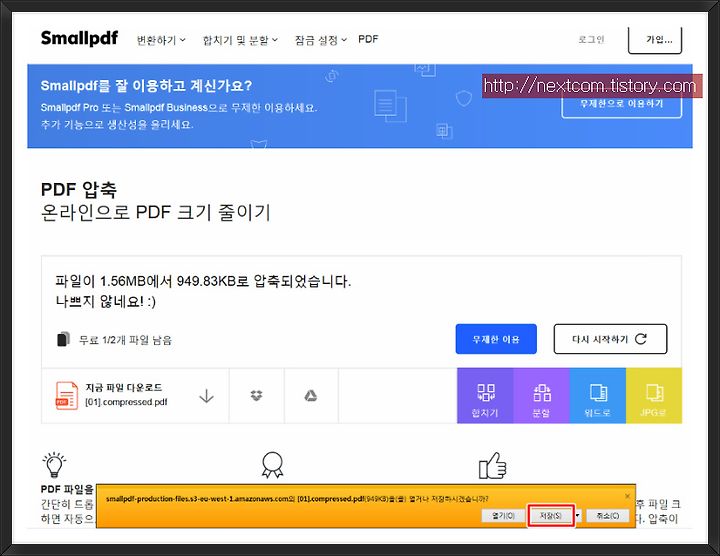
Task: Click 열기(O) in the download bar
Action: pyautogui.click(x=503, y=516)
